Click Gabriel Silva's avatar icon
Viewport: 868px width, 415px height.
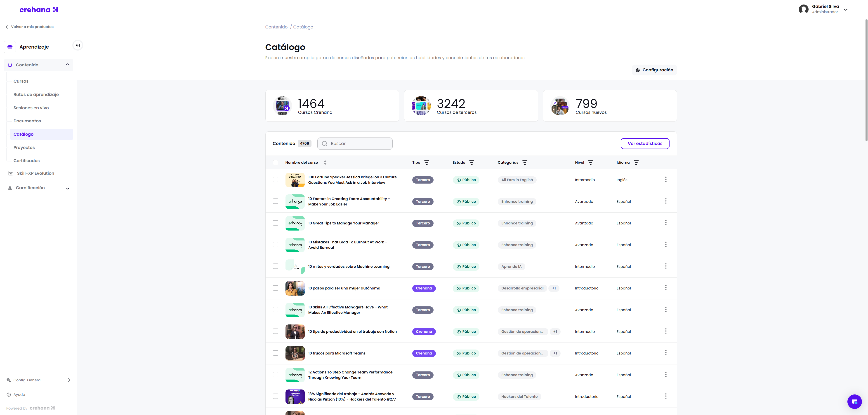tap(803, 9)
